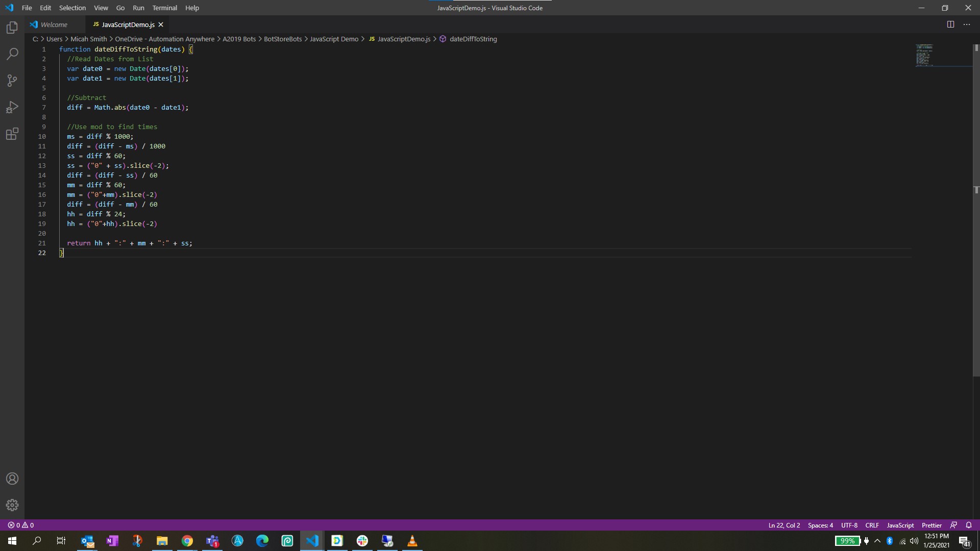Viewport: 980px width, 551px height.
Task: Open the Search view icon
Action: 12,54
